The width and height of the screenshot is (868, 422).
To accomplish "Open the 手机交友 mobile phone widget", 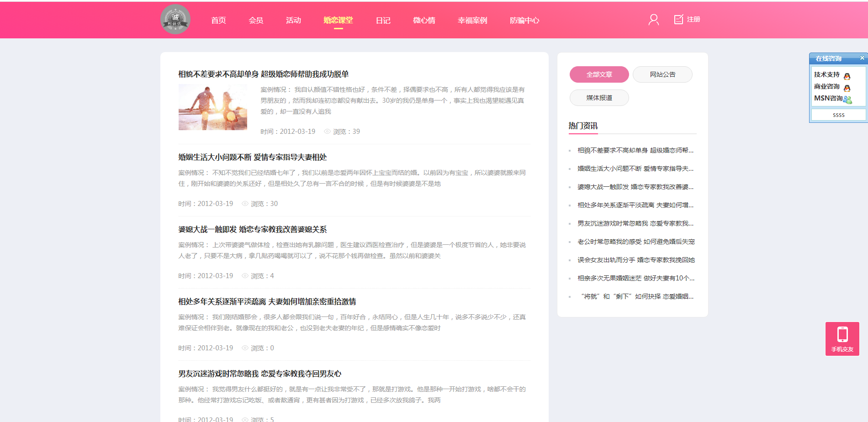I will click(842, 338).
